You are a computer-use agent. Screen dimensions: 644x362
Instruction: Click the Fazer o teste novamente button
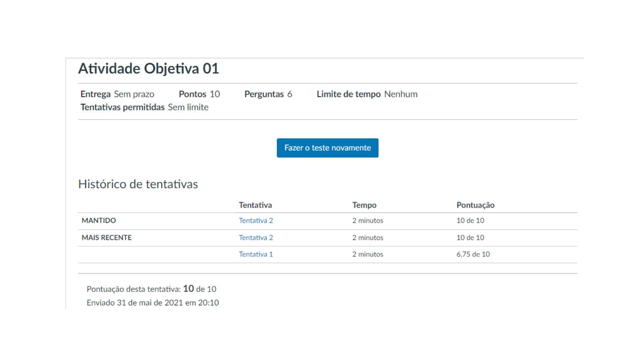[327, 148]
